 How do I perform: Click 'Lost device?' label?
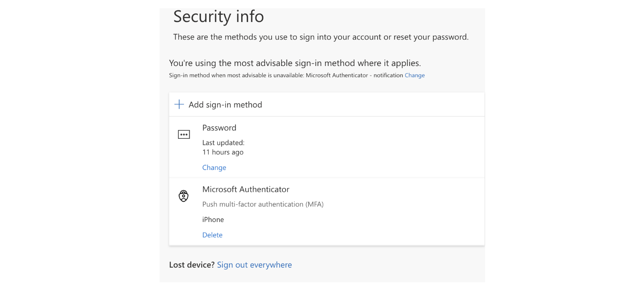(x=192, y=265)
